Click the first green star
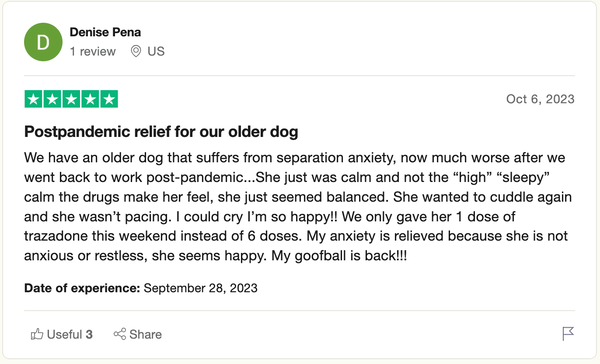 pyautogui.click(x=33, y=99)
